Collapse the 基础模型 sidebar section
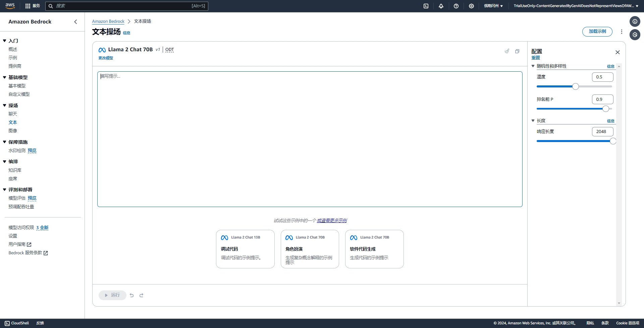 (x=5, y=77)
